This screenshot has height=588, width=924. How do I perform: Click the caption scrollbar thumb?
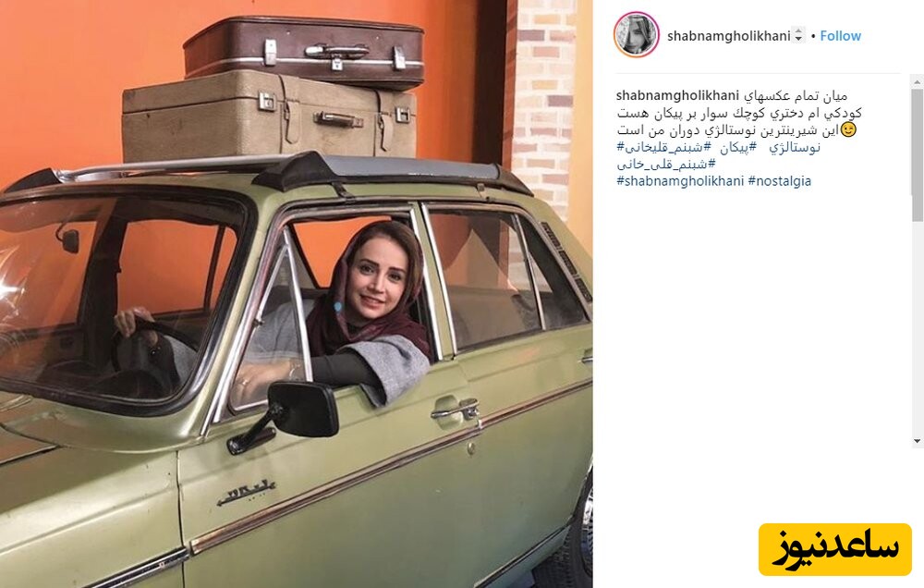tap(917, 155)
